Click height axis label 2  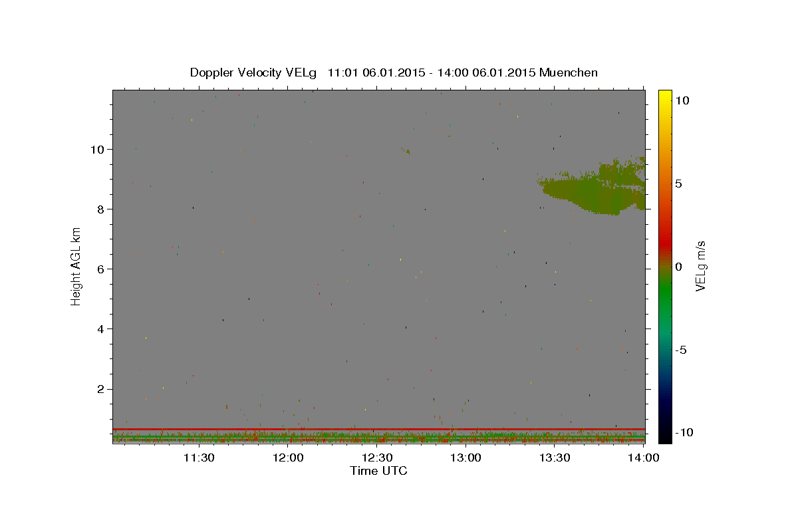pos(102,389)
